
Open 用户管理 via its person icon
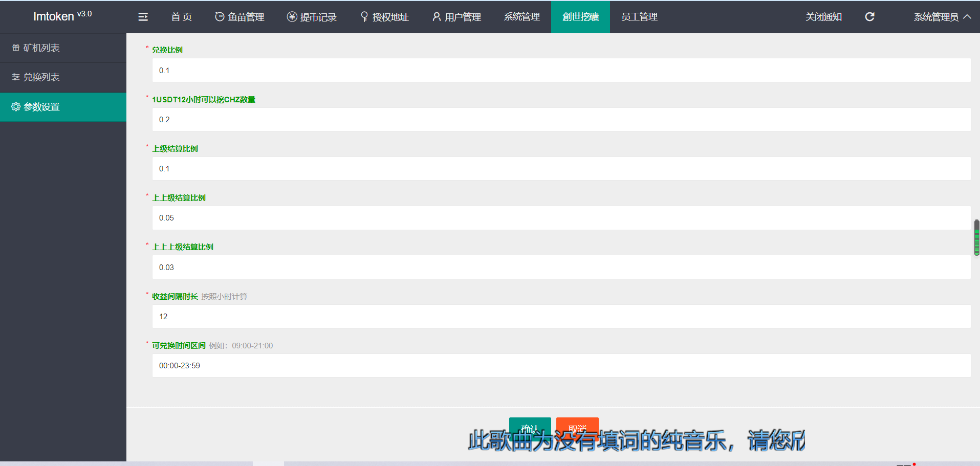click(x=437, y=17)
